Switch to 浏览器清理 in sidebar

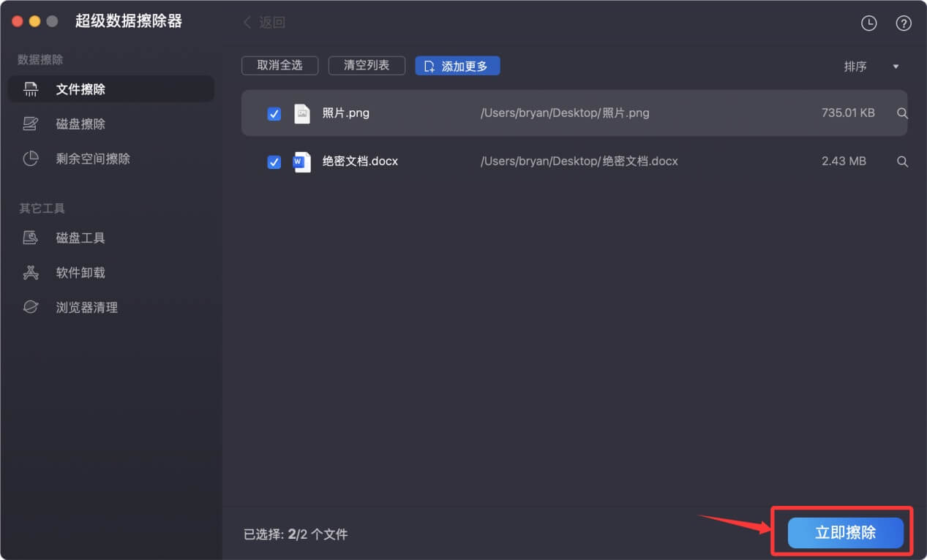tap(86, 308)
